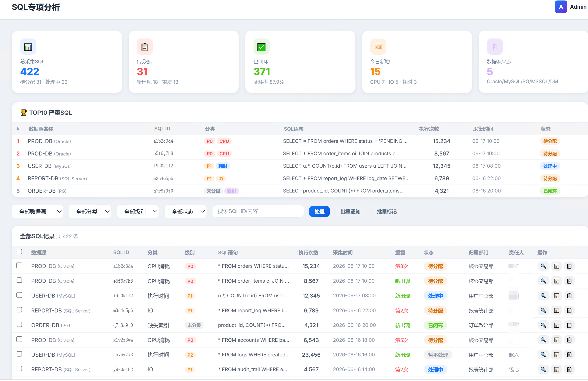The image size is (588, 381).
Task: Click the bar chart icon on 总采集SQL card
Action: (x=28, y=47)
